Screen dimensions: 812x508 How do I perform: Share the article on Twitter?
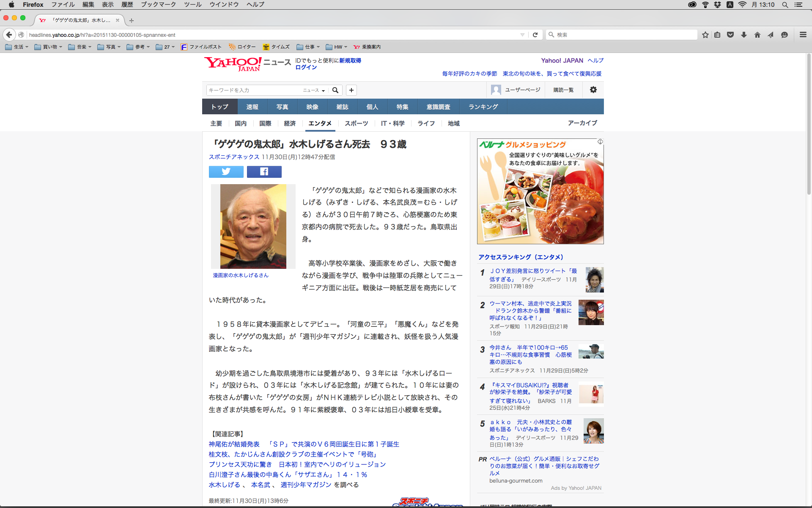[x=226, y=171]
